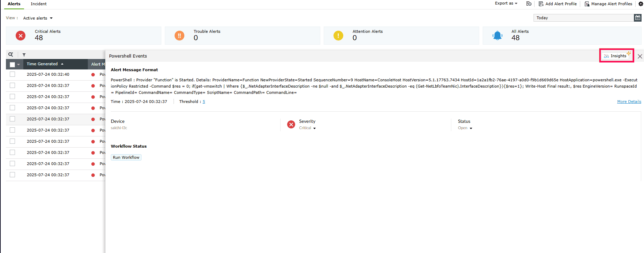
Task: Click the device name sakthi-l3c
Action: coord(119,128)
